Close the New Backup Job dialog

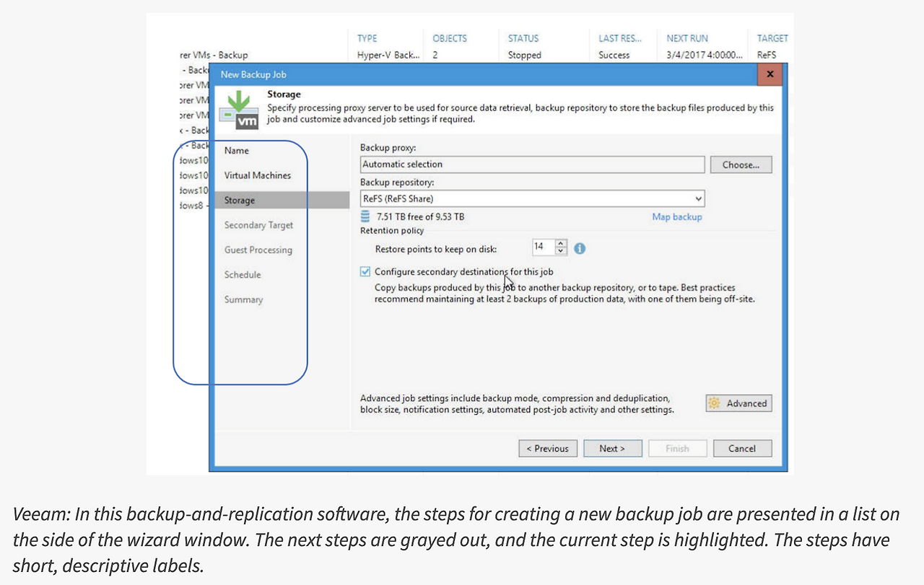(770, 74)
